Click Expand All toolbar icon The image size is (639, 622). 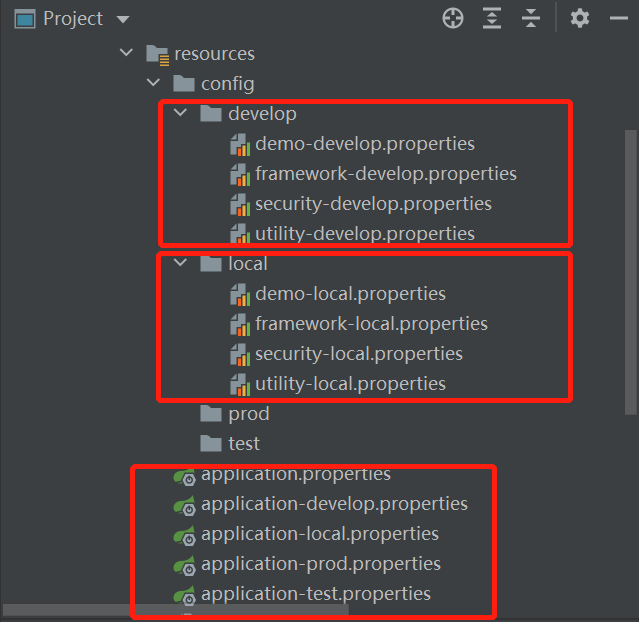(492, 18)
